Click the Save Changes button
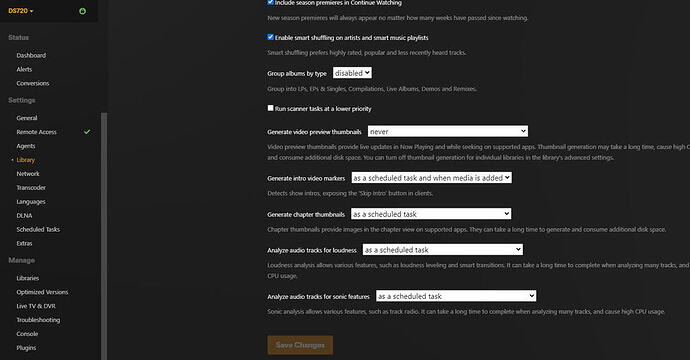The width and height of the screenshot is (690, 360). coord(300,345)
